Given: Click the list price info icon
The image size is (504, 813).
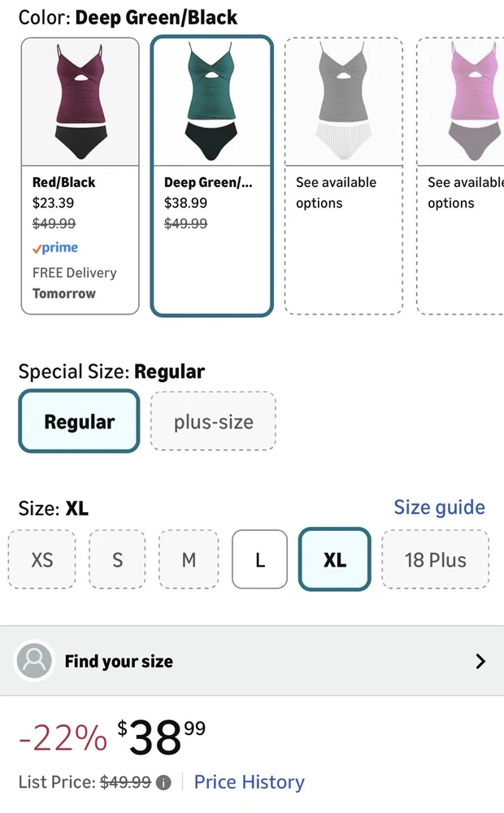Looking at the screenshot, I should [x=163, y=783].
